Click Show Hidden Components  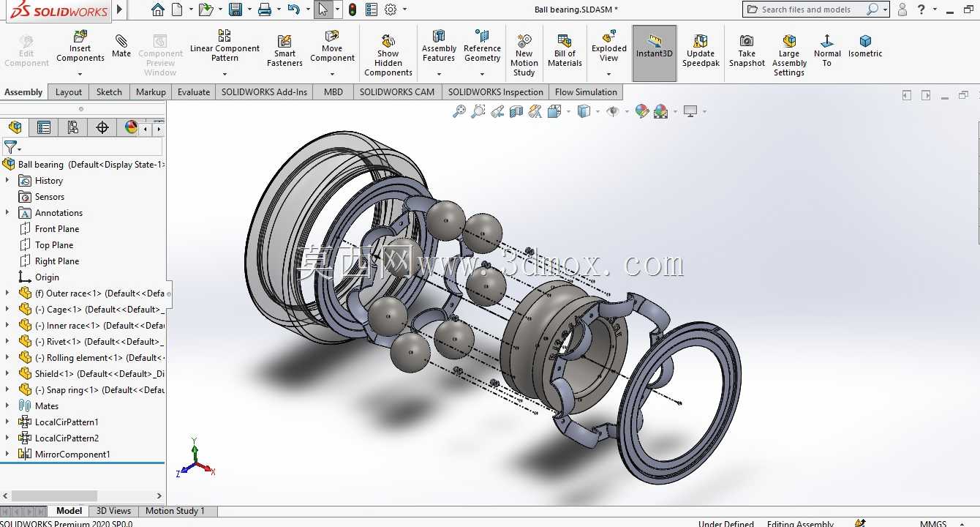(388, 55)
